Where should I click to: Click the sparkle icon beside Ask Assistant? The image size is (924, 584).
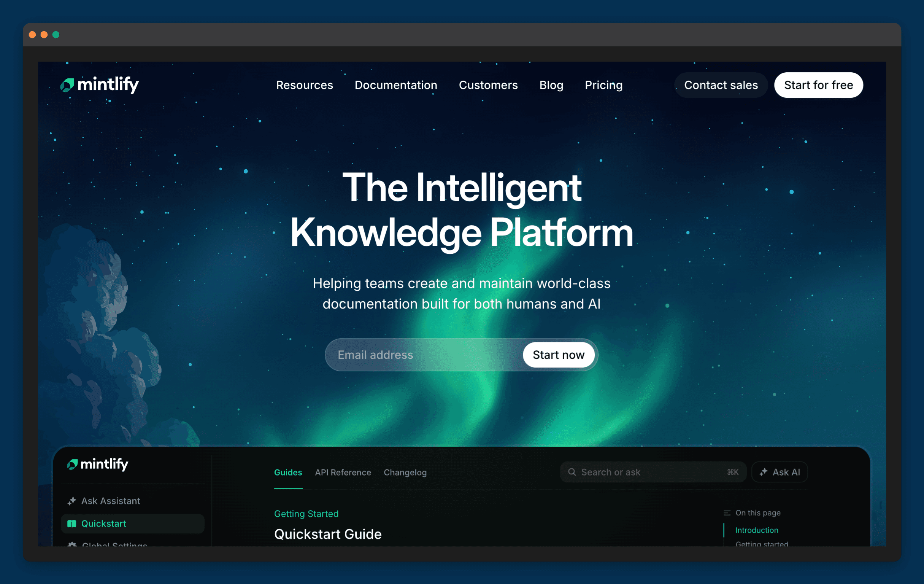pos(72,501)
